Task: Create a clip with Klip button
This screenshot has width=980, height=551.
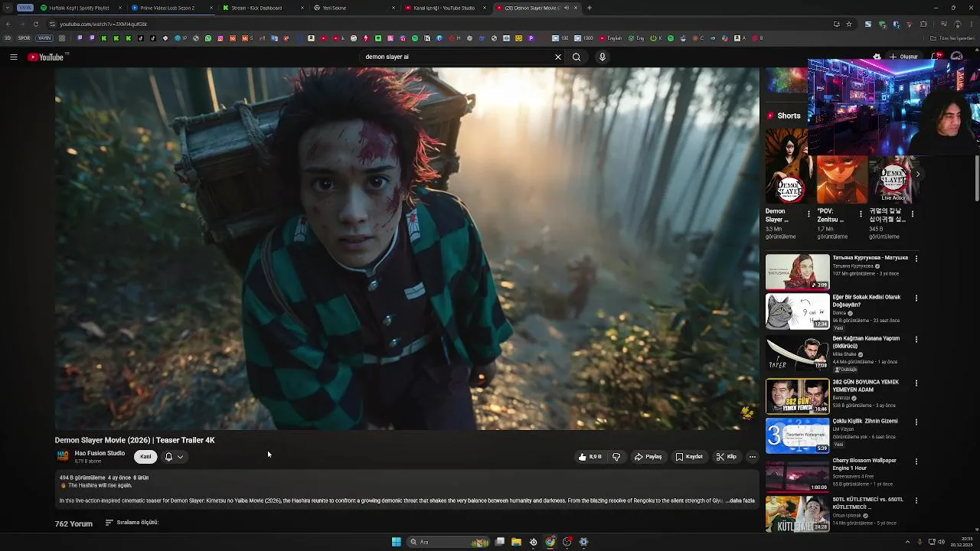Action: (x=727, y=457)
